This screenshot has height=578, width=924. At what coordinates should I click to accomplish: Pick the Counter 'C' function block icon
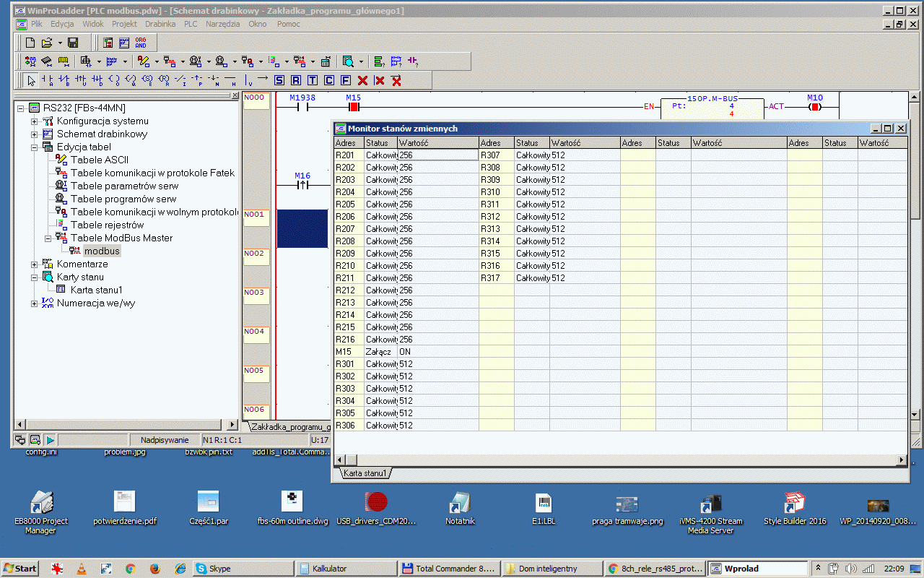coord(329,80)
